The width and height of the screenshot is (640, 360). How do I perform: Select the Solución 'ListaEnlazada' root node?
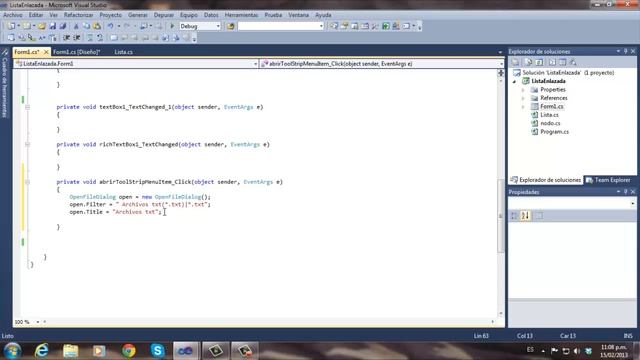pos(568,73)
